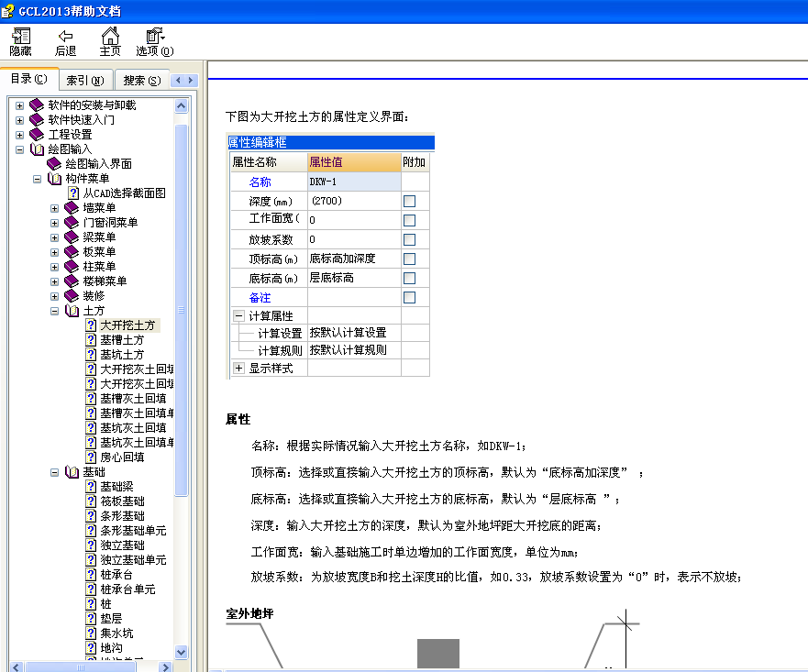The width and height of the screenshot is (808, 672).
Task: Click the book icon beside 装修
Action: point(72,296)
